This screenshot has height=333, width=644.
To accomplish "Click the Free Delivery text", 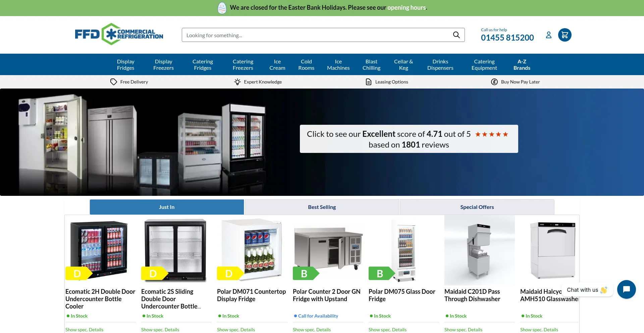I will (x=134, y=82).
